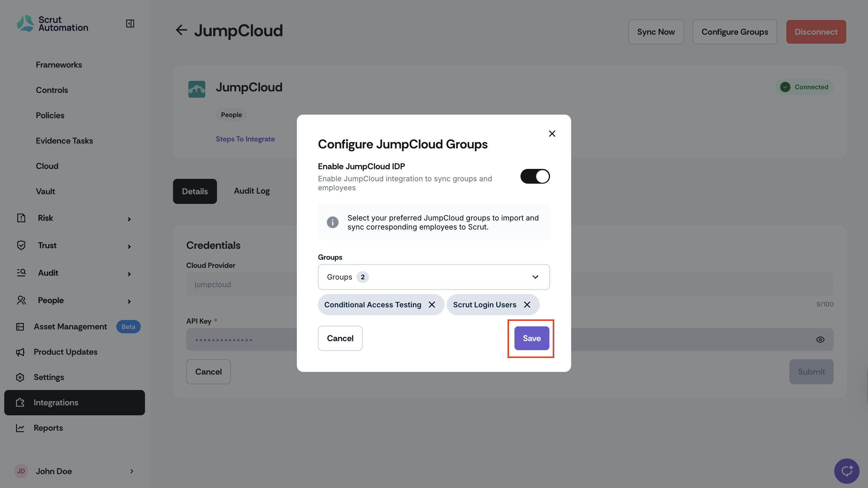Screen dimensions: 868x488
Task: Show the API Key with eye icon
Action: (820, 340)
